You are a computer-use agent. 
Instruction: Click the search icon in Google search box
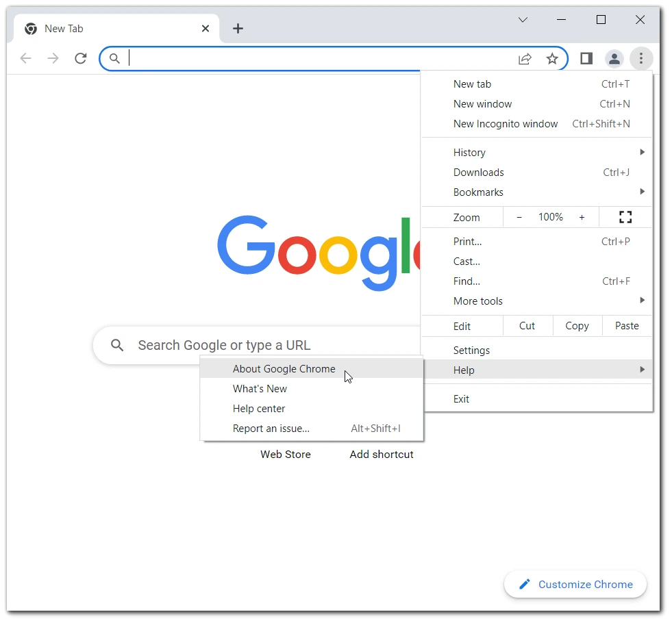[x=117, y=345]
